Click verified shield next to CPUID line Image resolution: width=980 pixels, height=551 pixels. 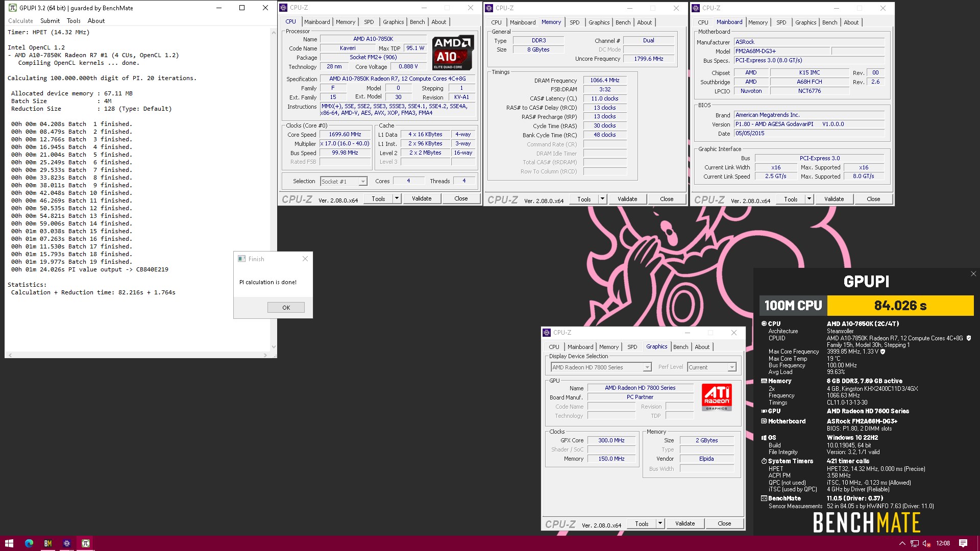click(x=969, y=338)
